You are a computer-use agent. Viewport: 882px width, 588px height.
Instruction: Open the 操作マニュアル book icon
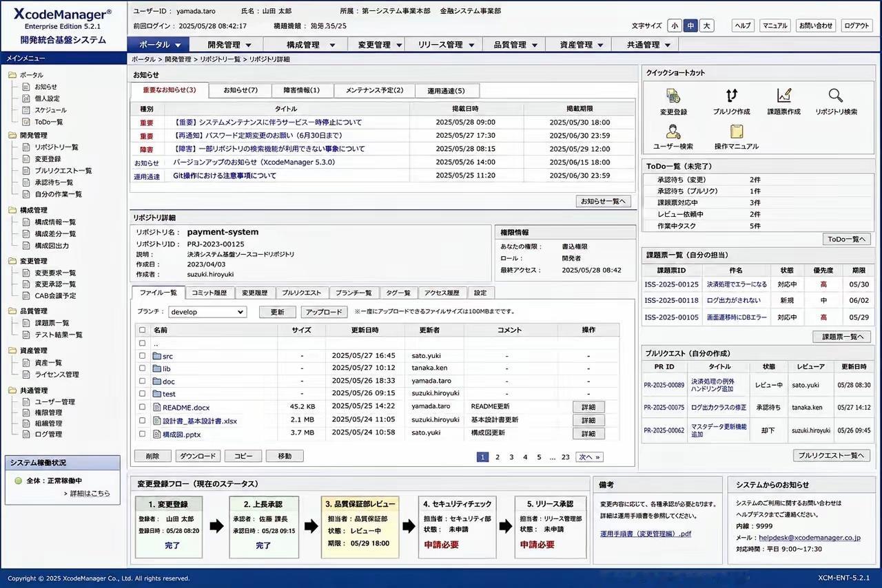(737, 131)
